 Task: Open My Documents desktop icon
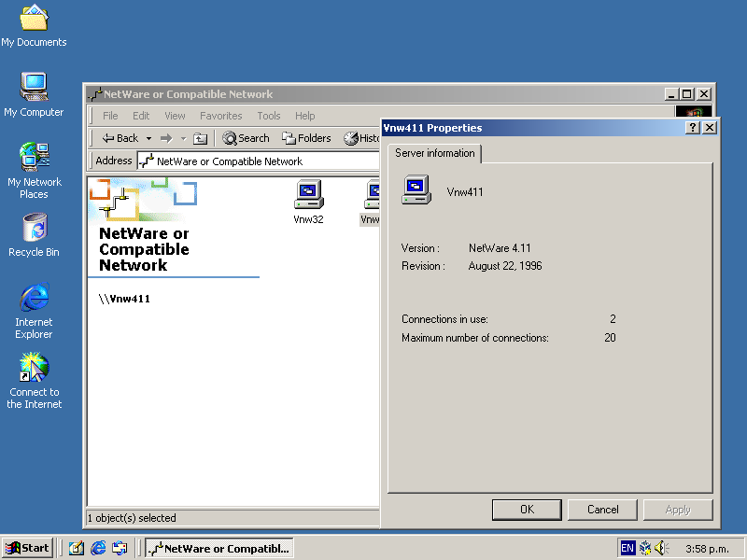[x=34, y=26]
